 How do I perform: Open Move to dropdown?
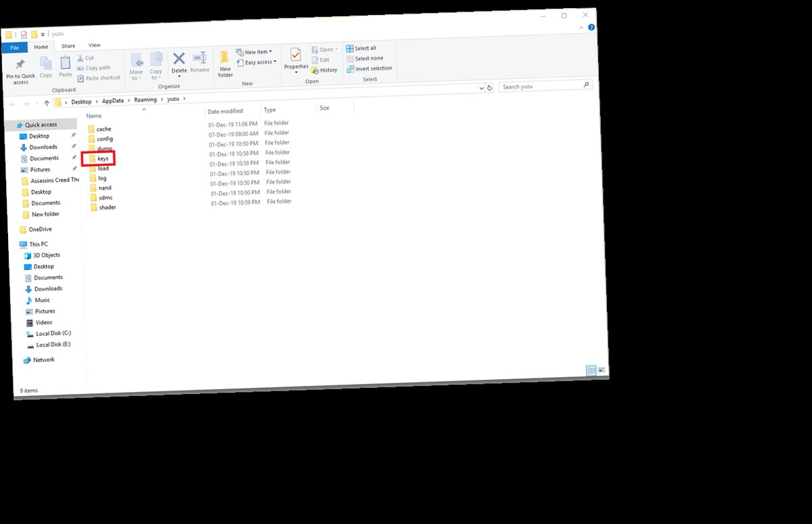click(136, 68)
